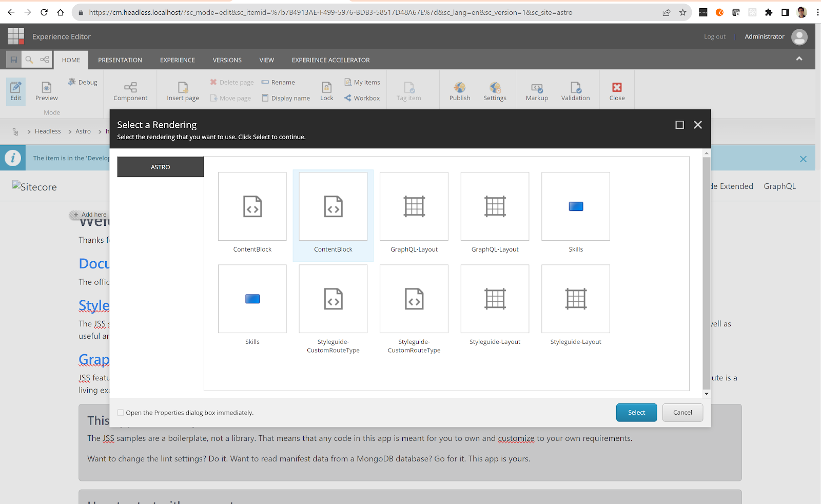Viewport: 821px width, 504px height.
Task: Open the browser extensions puzzle icon
Action: (769, 12)
